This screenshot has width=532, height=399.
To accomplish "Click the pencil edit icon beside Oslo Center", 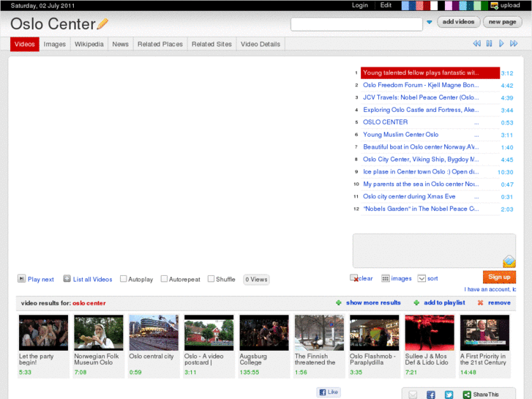I will (102, 23).
